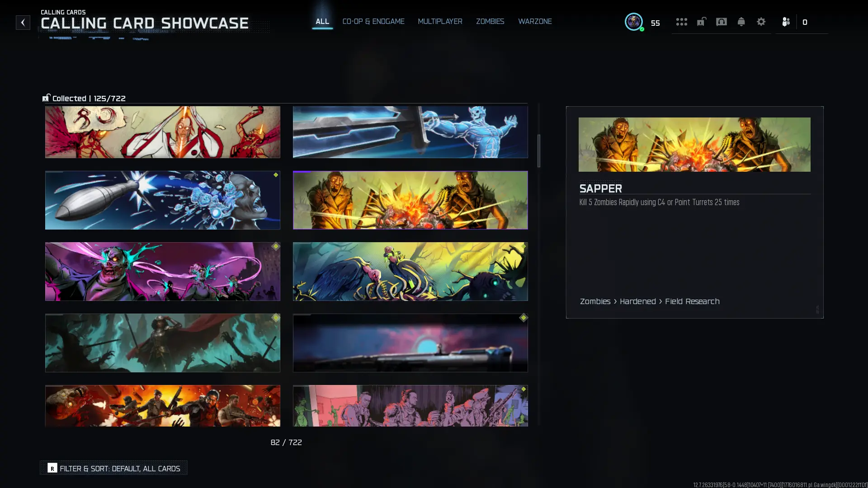Open the friends party icon

(786, 22)
